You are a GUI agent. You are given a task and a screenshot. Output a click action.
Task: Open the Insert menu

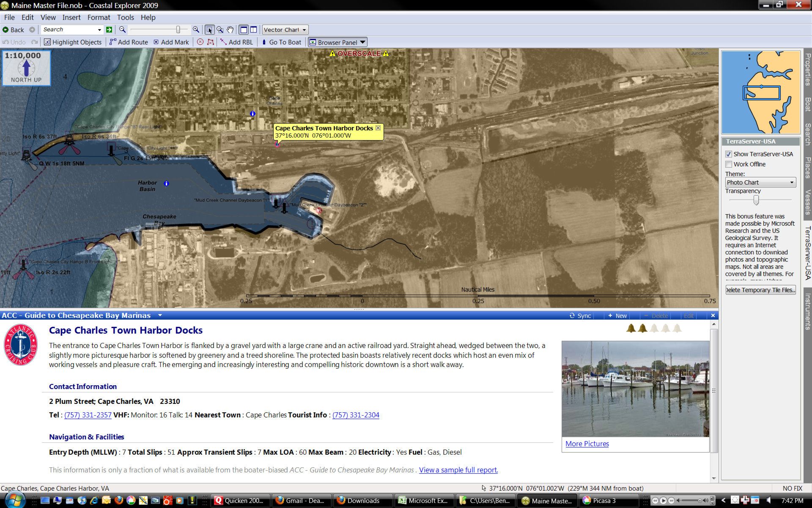click(71, 17)
